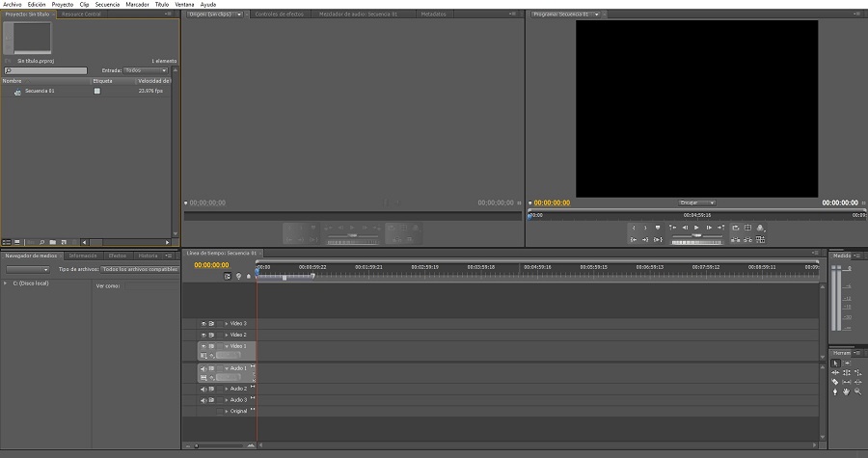The height and width of the screenshot is (458, 868).
Task: Switch Project panel to icon view
Action: (17, 242)
